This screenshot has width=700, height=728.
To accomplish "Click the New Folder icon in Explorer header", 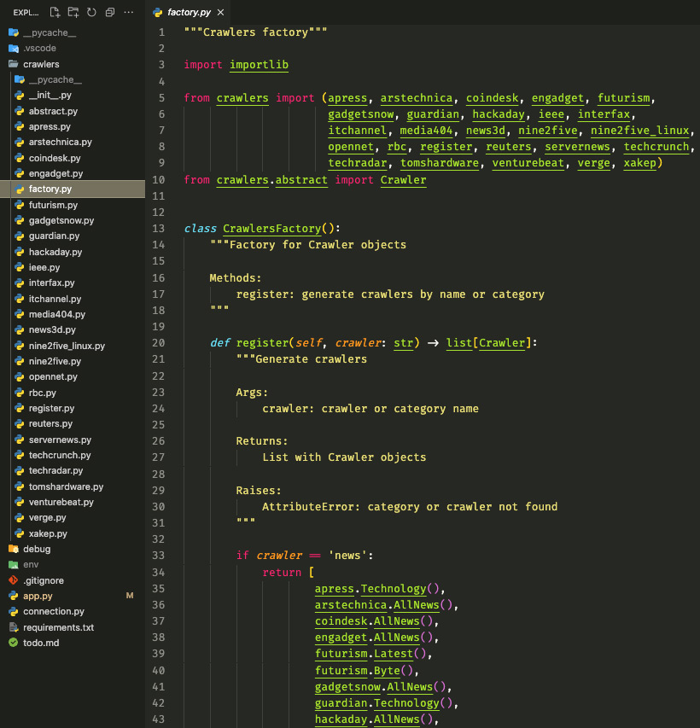I will click(x=73, y=13).
